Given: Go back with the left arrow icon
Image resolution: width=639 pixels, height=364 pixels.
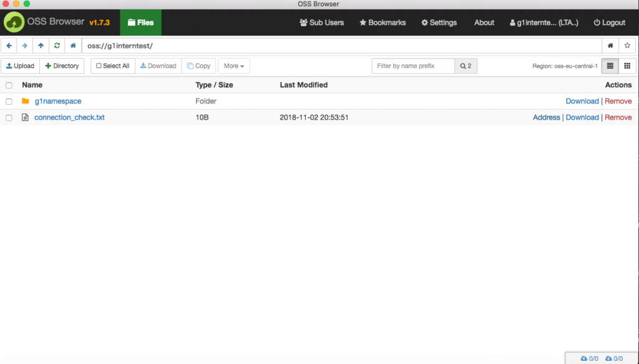Looking at the screenshot, I should [x=9, y=45].
